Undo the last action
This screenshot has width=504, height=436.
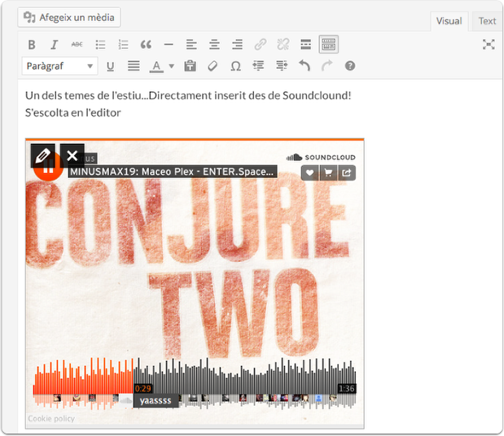305,66
